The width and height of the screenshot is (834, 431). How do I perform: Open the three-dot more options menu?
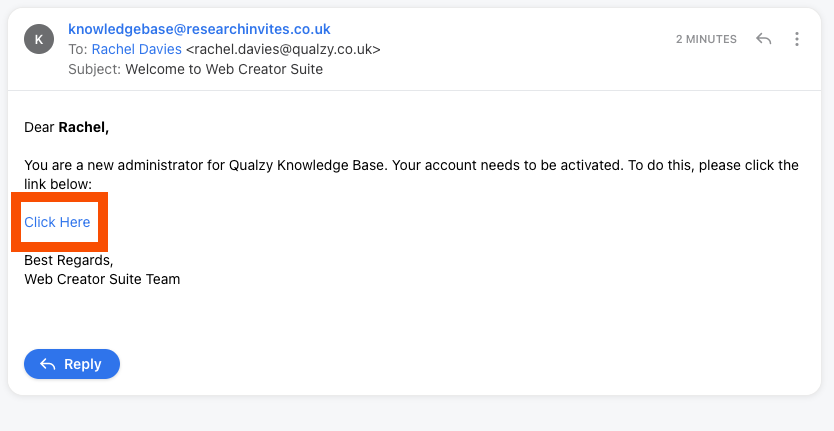[x=797, y=39]
